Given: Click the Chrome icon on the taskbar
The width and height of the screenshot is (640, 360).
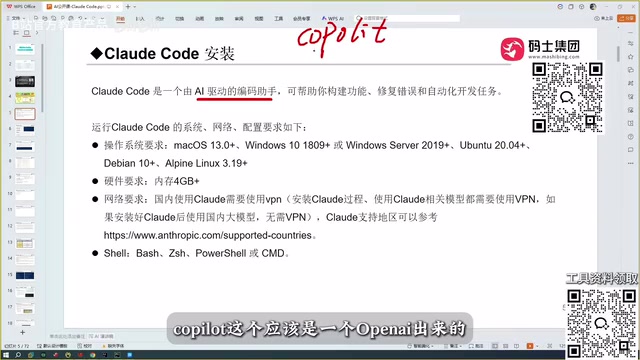Looking at the screenshot, I should click(x=93, y=355).
